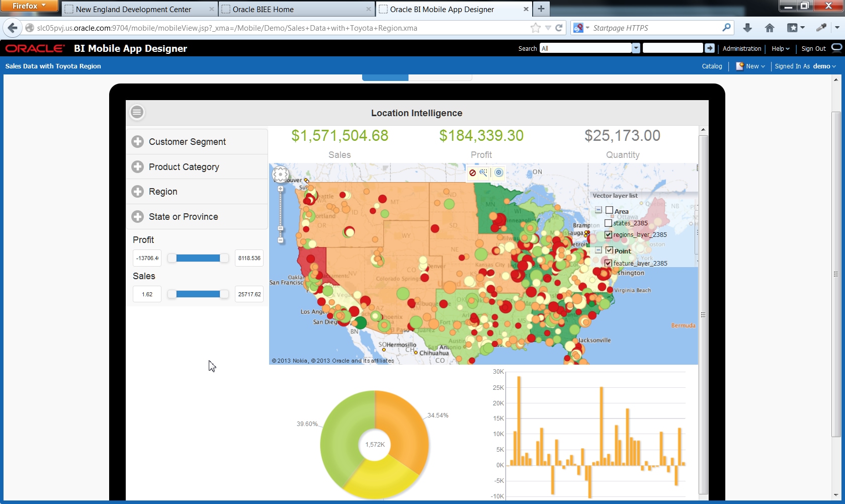Click the page vertical scrollbar thumb
The height and width of the screenshot is (504, 845).
(836, 274)
